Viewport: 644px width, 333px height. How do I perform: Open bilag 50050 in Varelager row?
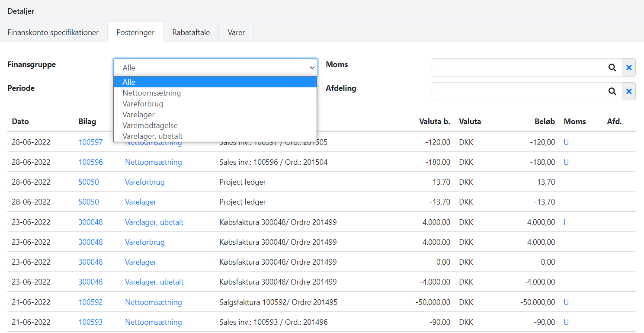tap(88, 202)
